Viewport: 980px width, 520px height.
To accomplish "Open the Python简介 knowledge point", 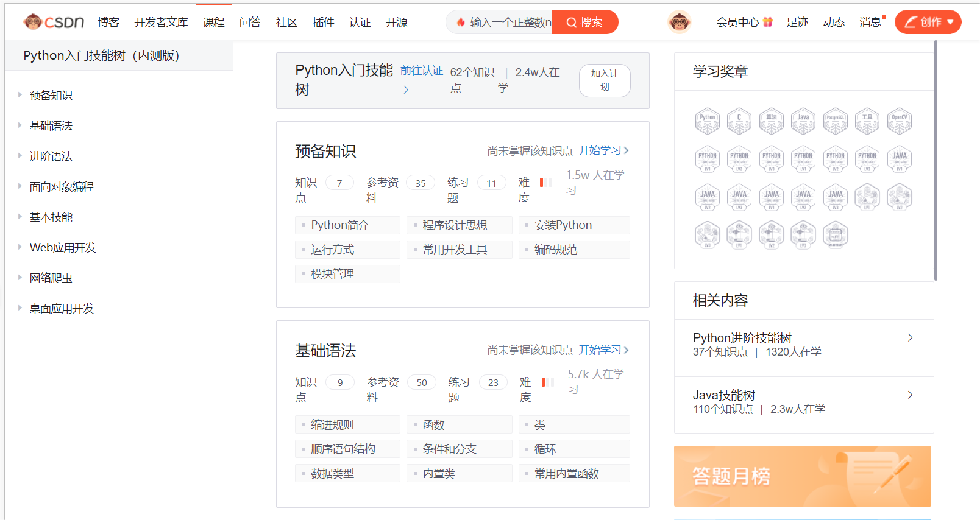I will [347, 225].
